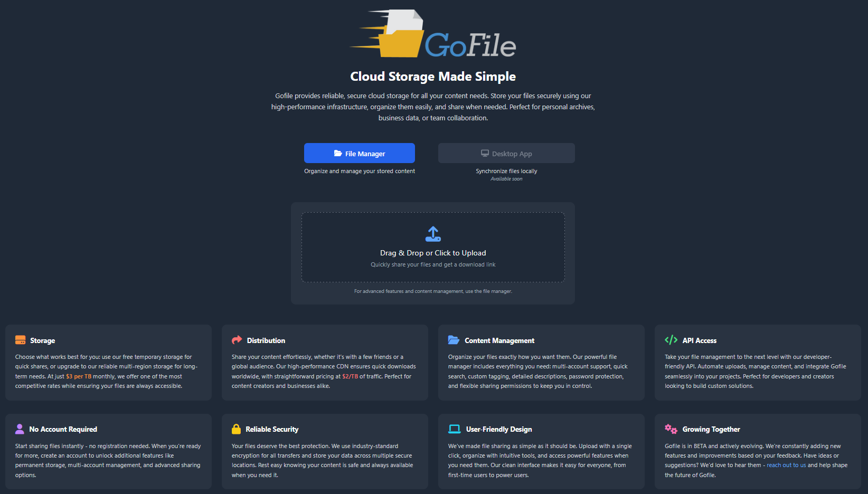Click the "Storage" card title
The height and width of the screenshot is (494, 868).
[43, 340]
